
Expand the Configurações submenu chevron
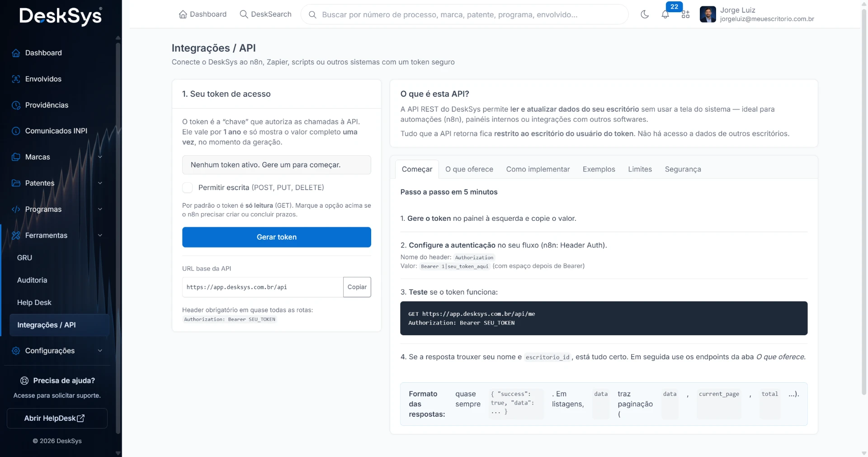(x=100, y=351)
